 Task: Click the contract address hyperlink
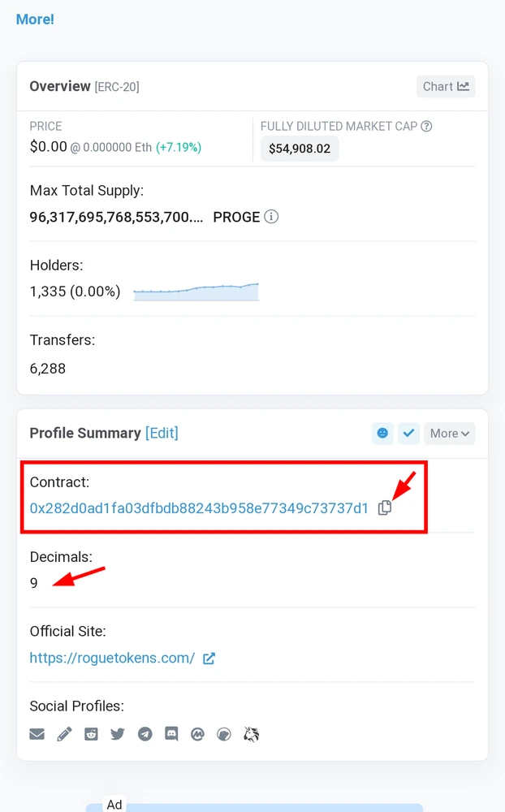tap(199, 508)
